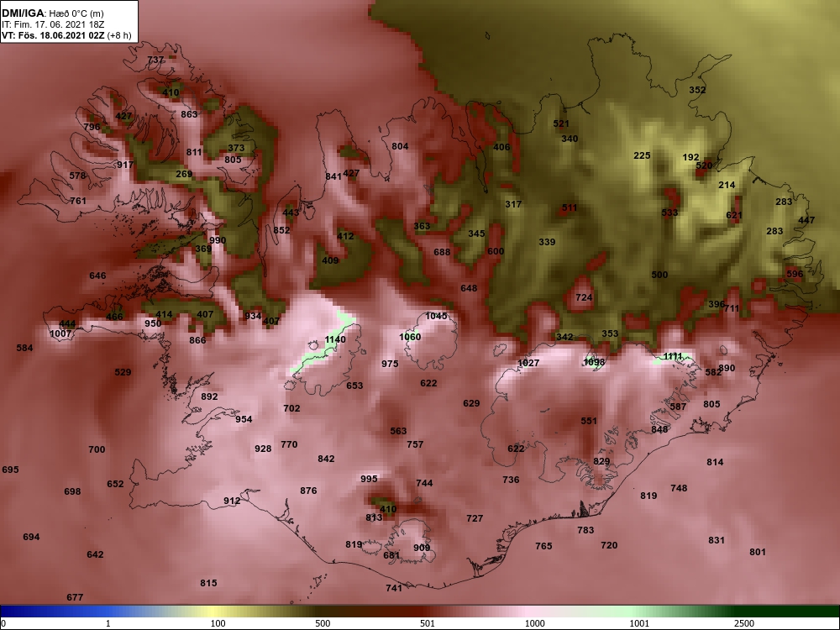Select the 681 height value

coord(391,555)
